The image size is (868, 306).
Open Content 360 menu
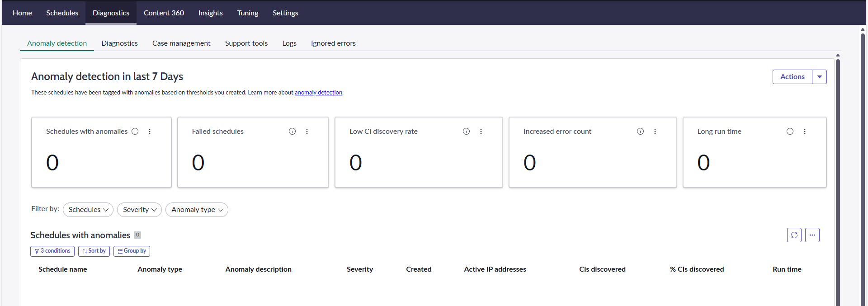pos(164,13)
